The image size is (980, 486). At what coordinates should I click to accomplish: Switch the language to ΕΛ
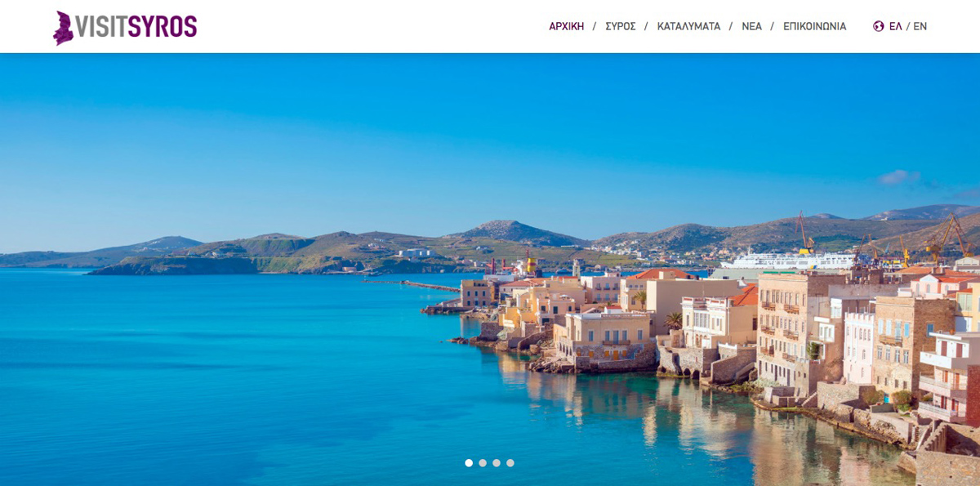pos(895,26)
